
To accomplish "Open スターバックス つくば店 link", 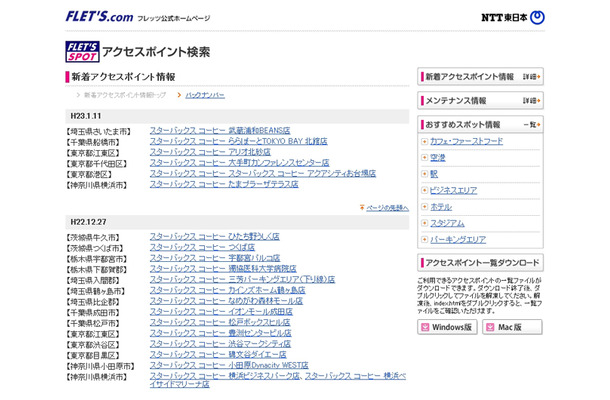I will tap(202, 247).
